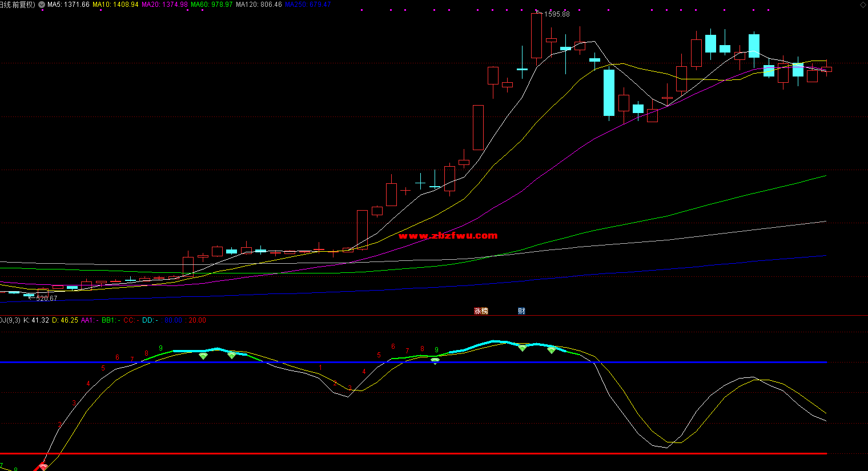Select the magenta MA20 value label
The image size is (868, 471).
[164, 5]
